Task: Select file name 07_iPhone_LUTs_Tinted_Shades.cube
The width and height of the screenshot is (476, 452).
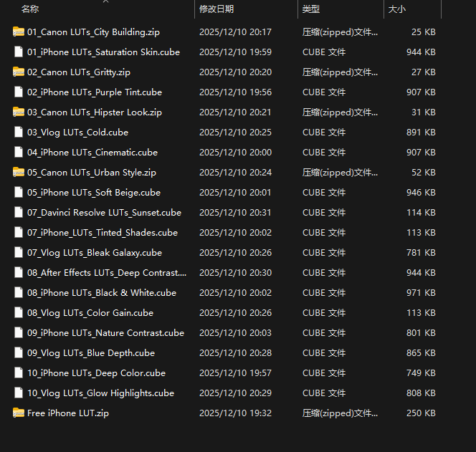Action: (x=103, y=233)
